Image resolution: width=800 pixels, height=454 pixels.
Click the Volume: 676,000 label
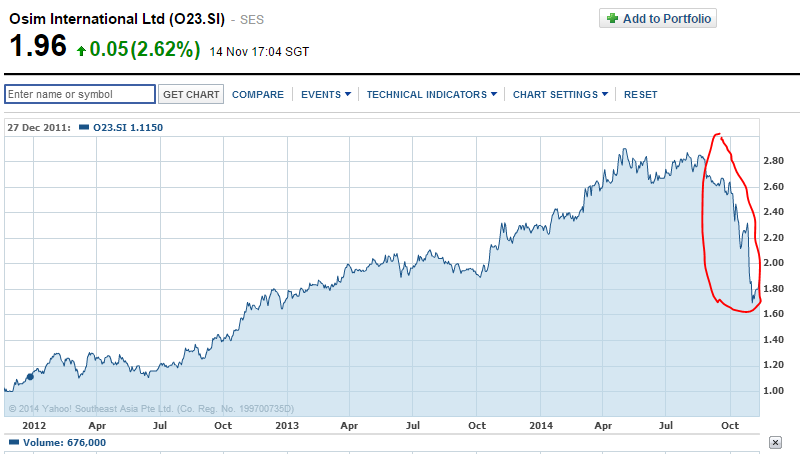[64, 442]
